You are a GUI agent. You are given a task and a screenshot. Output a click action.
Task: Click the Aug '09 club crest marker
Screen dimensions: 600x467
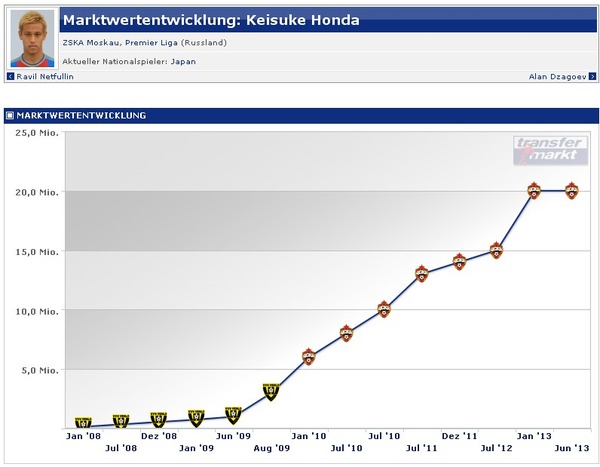(x=271, y=392)
